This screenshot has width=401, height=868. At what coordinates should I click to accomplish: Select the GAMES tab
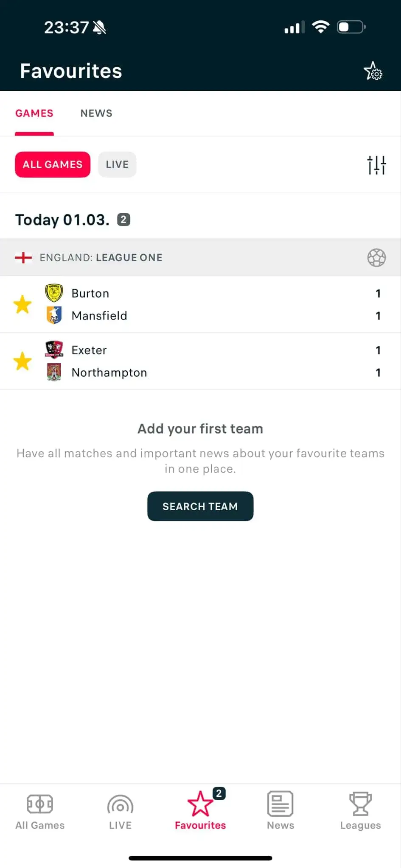(34, 113)
